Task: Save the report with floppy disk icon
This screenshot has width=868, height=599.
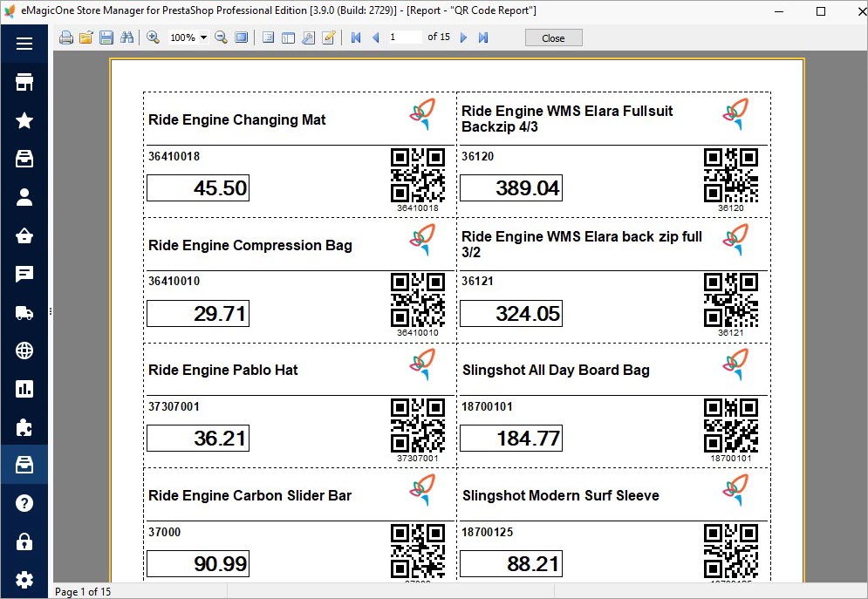Action: [106, 37]
